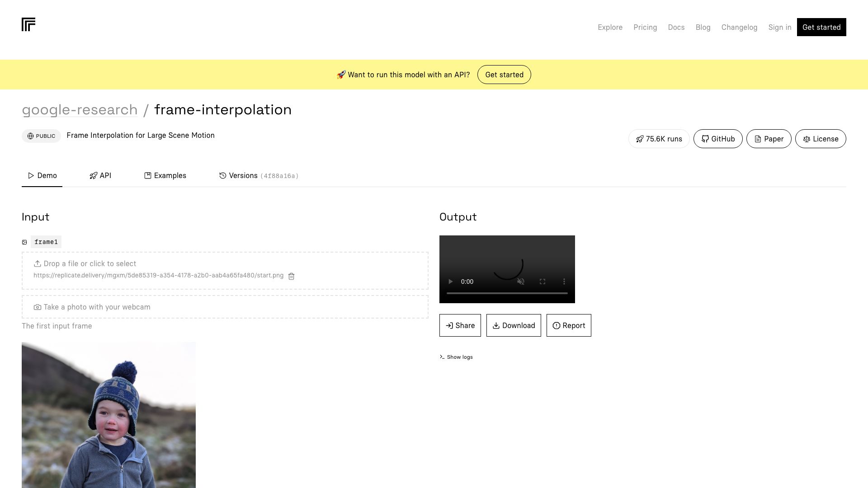The height and width of the screenshot is (488, 868).
Task: Open the Blog link
Action: click(703, 27)
